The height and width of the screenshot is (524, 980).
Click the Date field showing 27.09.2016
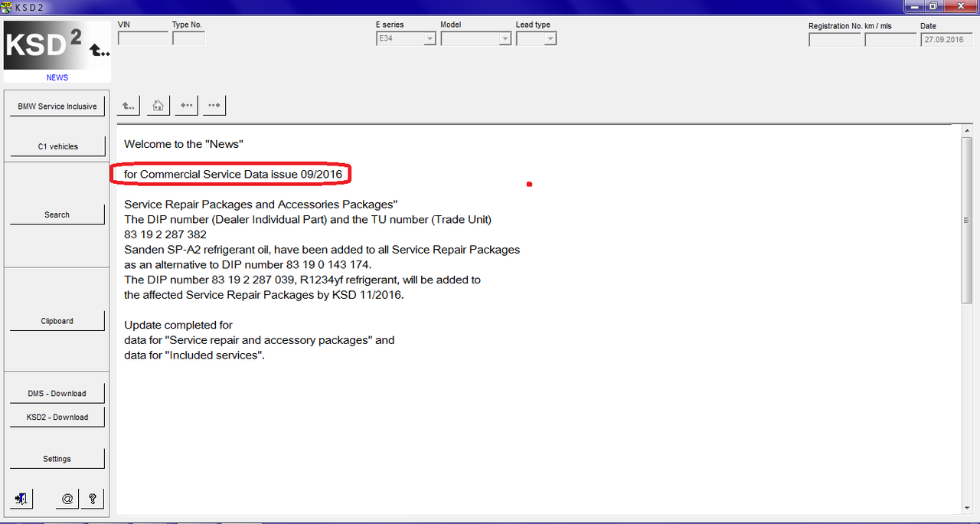pyautogui.click(x=946, y=40)
